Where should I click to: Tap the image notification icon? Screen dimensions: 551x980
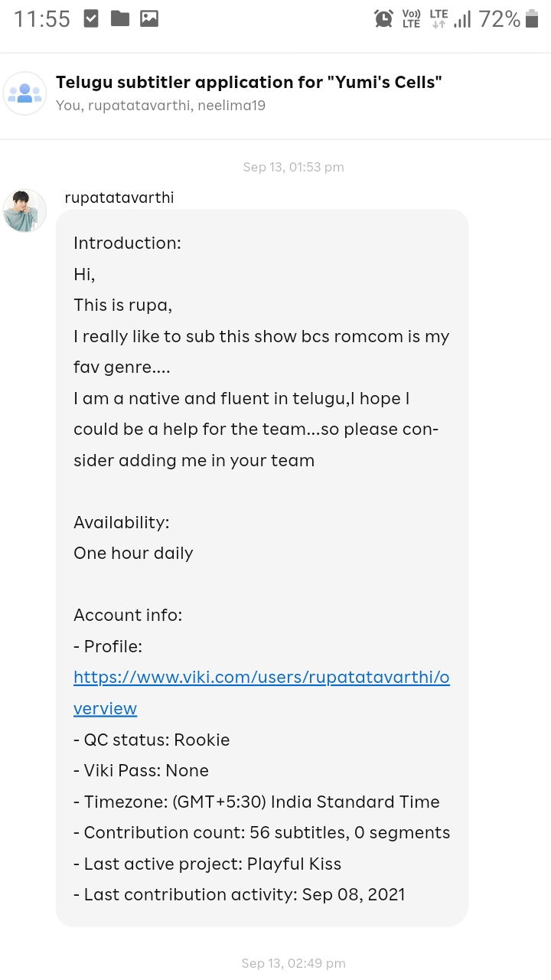[149, 19]
